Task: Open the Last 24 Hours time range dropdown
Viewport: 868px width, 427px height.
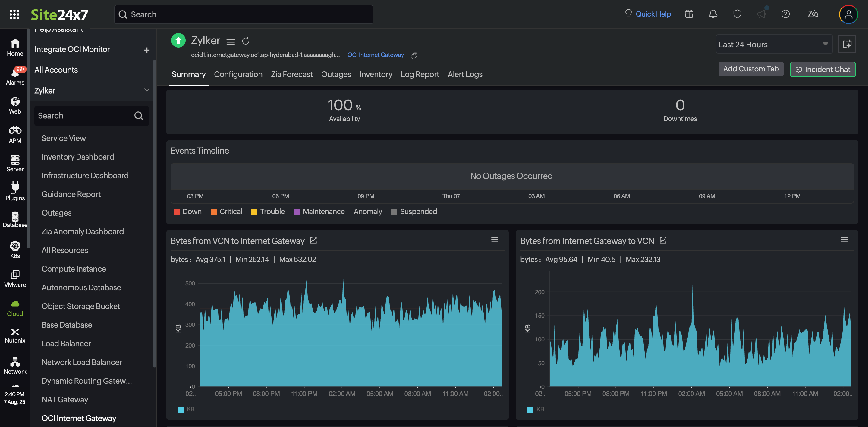Action: (x=774, y=44)
